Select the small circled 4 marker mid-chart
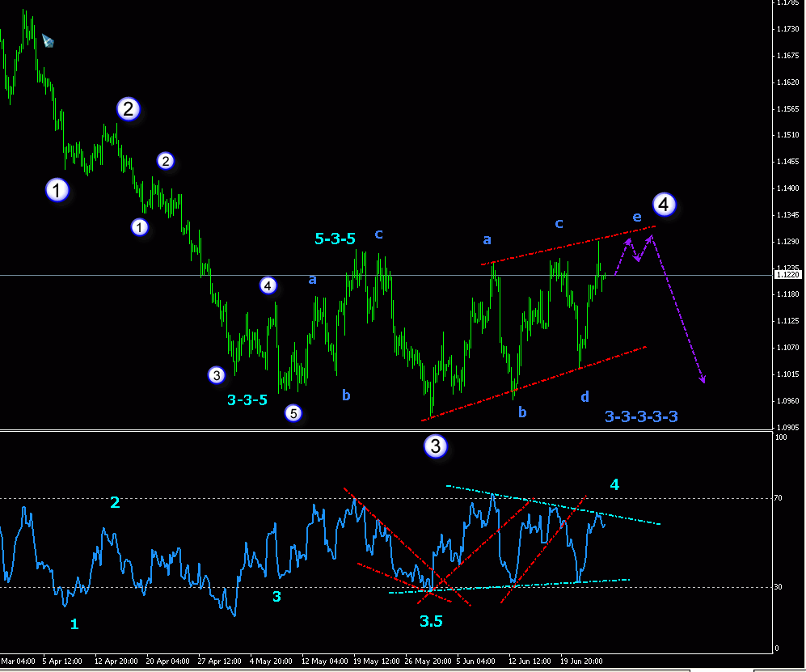 [267, 285]
